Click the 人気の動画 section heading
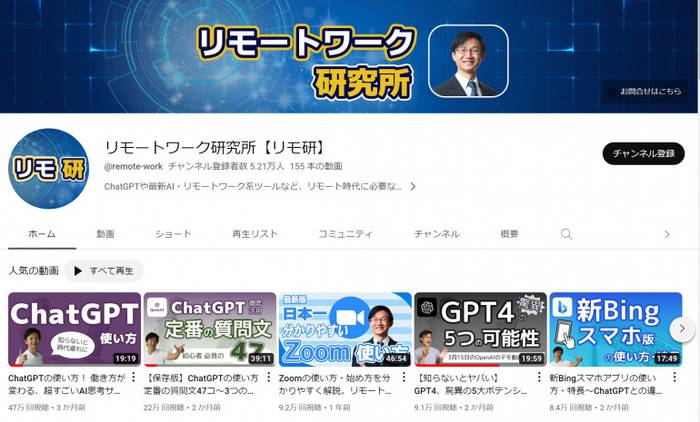Screen dimensions: 700x422 click(33, 271)
